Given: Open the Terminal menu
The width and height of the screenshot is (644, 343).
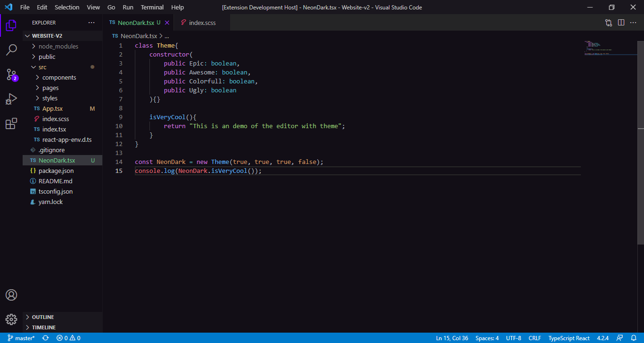Looking at the screenshot, I should tap(152, 7).
